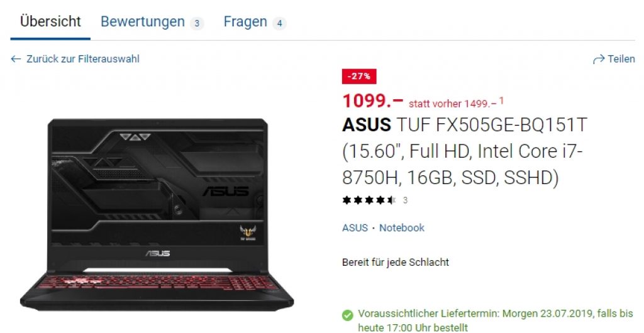Click the rating count number beside stars

[406, 200]
